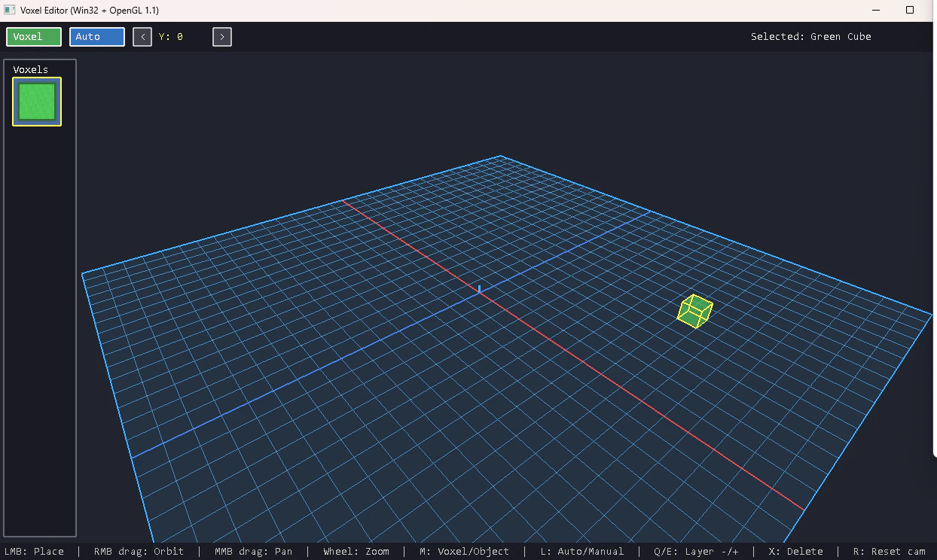Click the MMB drag: Pan hint
Screen dimensions: 937x560
[254, 552]
